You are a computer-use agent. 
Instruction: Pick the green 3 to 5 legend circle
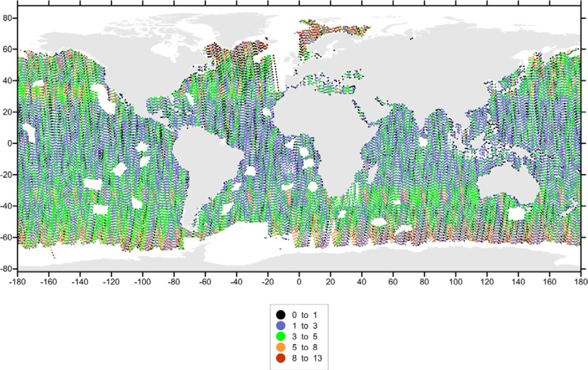(281, 336)
